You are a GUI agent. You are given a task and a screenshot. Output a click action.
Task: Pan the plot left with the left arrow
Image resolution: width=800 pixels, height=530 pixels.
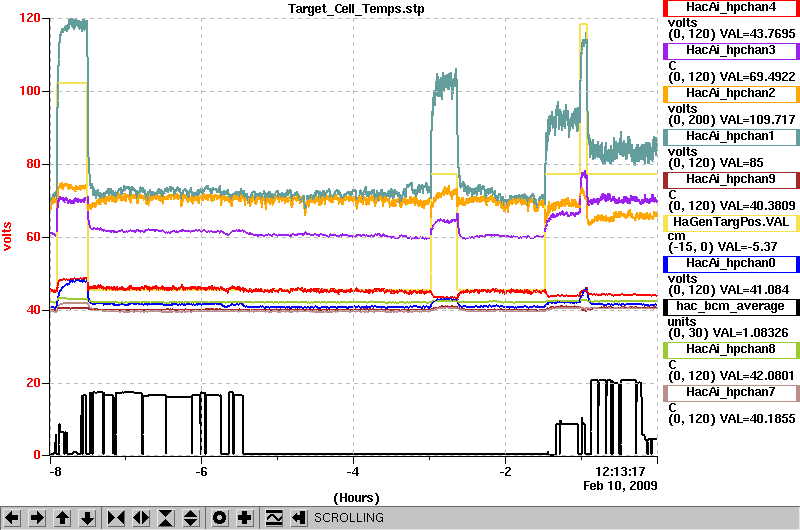coord(12,518)
